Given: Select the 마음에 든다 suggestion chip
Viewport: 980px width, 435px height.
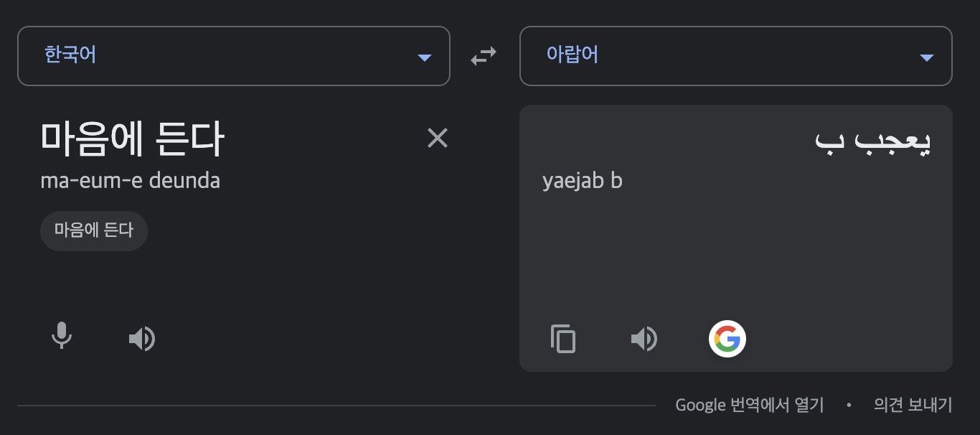Looking at the screenshot, I should [x=94, y=231].
